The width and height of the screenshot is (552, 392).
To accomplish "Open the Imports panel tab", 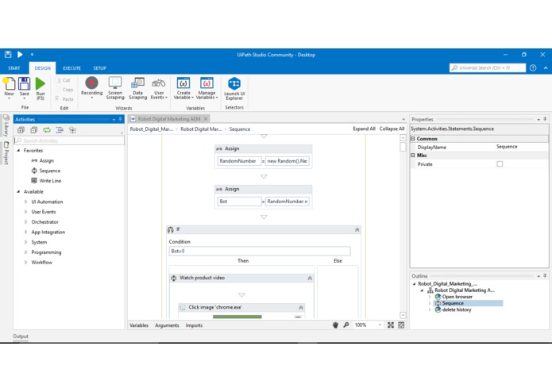I will coord(194,325).
